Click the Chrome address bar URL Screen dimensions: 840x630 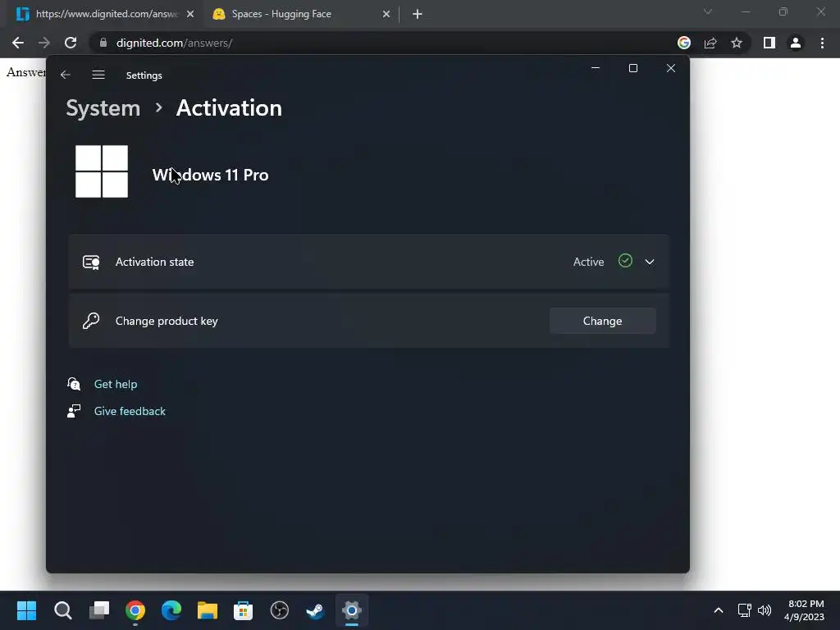tap(174, 43)
